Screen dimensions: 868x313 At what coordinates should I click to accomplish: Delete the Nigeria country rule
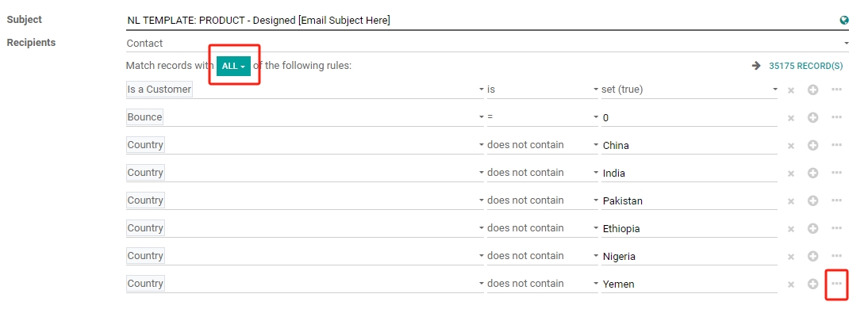click(791, 257)
